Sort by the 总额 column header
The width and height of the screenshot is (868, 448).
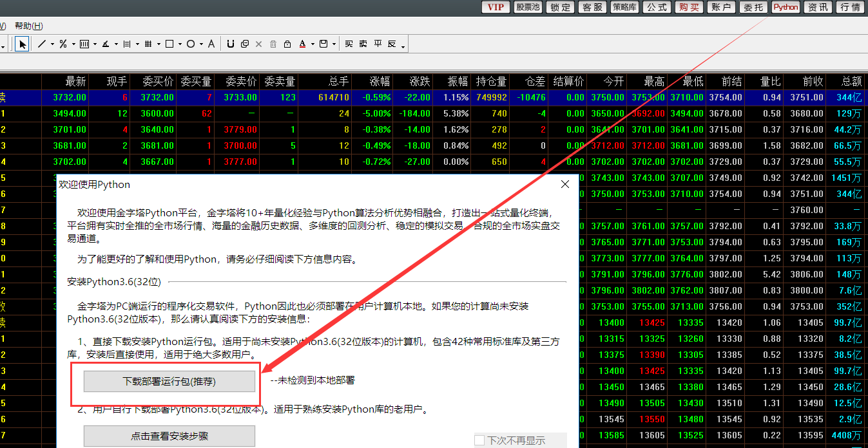click(851, 82)
